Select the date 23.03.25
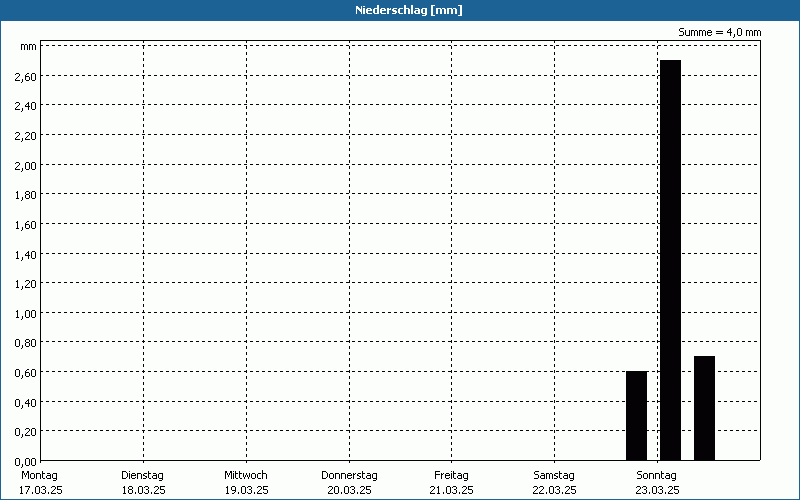This screenshot has width=800, height=500. point(657,491)
